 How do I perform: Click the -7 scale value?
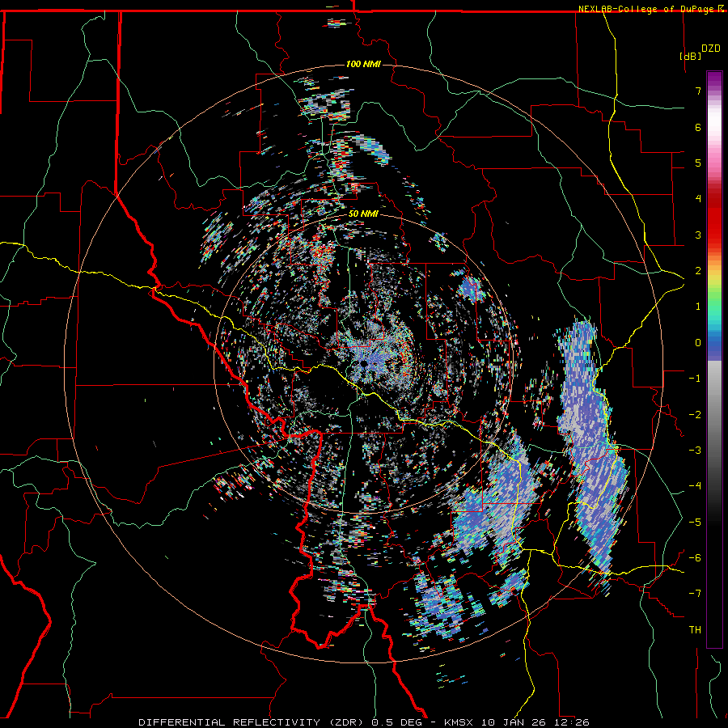(695, 594)
